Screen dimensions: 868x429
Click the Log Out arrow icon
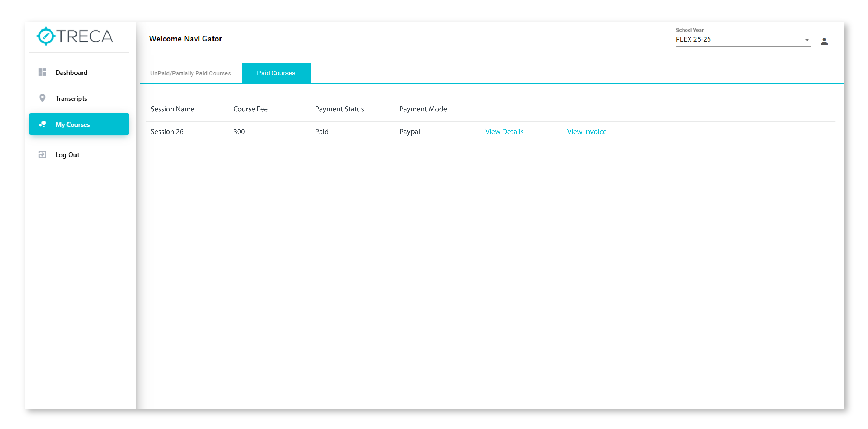click(x=43, y=154)
